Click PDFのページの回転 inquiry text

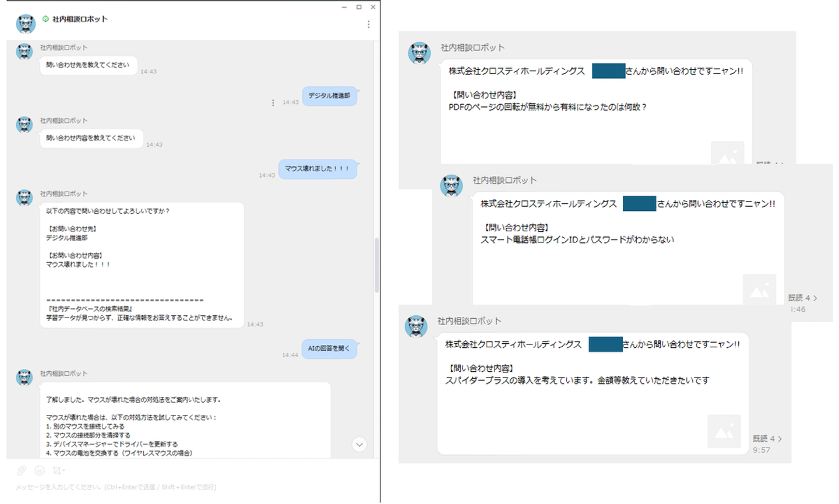click(x=548, y=107)
